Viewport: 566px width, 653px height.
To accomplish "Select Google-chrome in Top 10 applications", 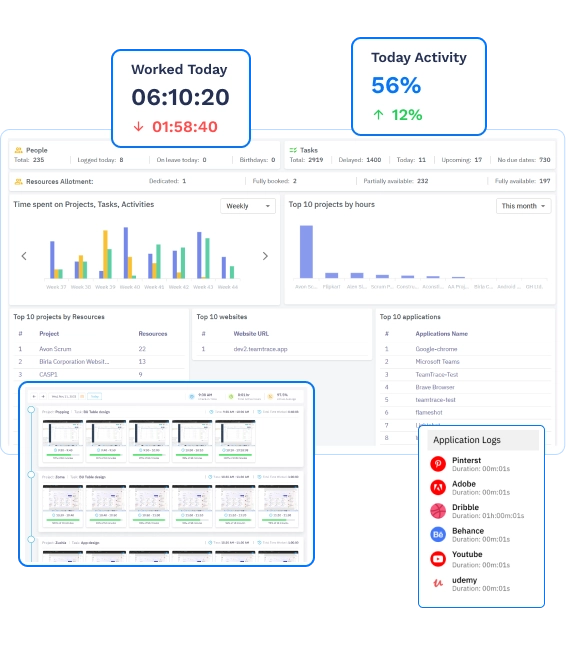I will [x=436, y=349].
